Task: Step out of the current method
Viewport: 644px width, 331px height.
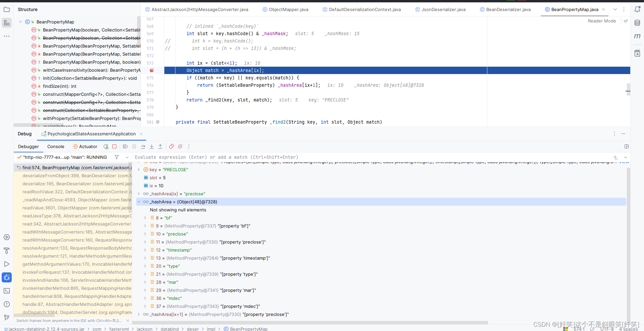Action: click(160, 146)
